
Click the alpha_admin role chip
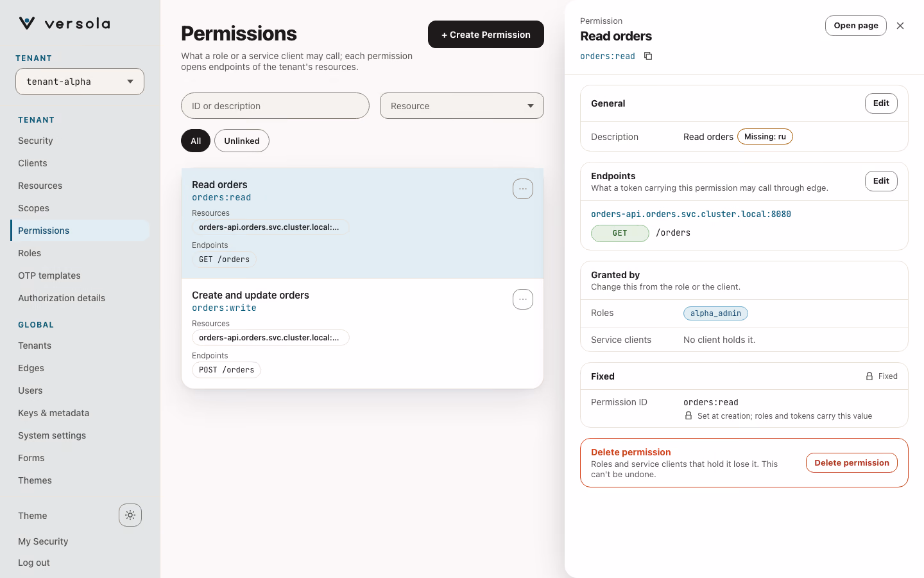715,313
